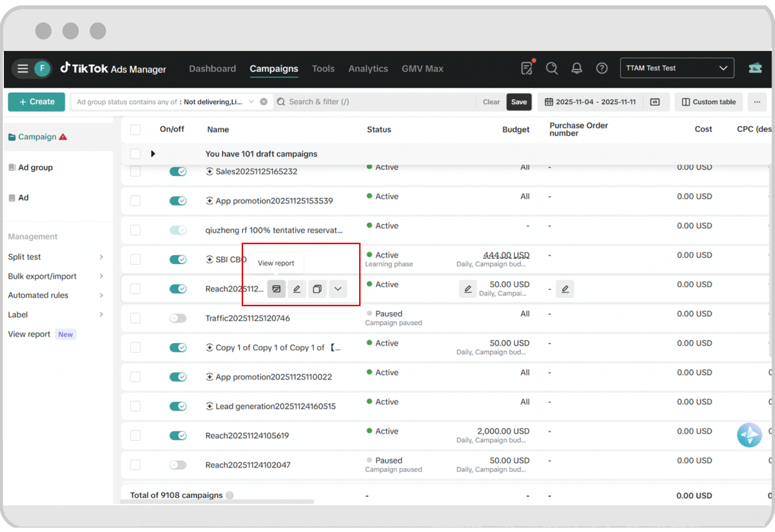Switch to the Analytics tab
This screenshot has height=532, width=775.
pos(368,69)
